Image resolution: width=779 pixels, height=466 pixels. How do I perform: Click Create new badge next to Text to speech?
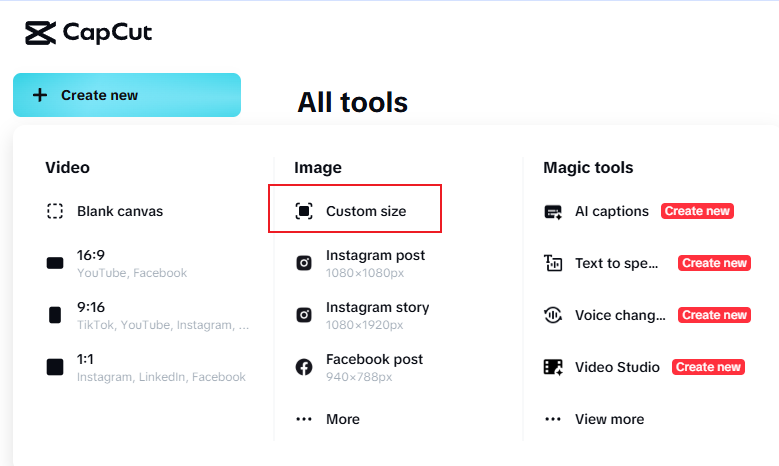pos(714,263)
